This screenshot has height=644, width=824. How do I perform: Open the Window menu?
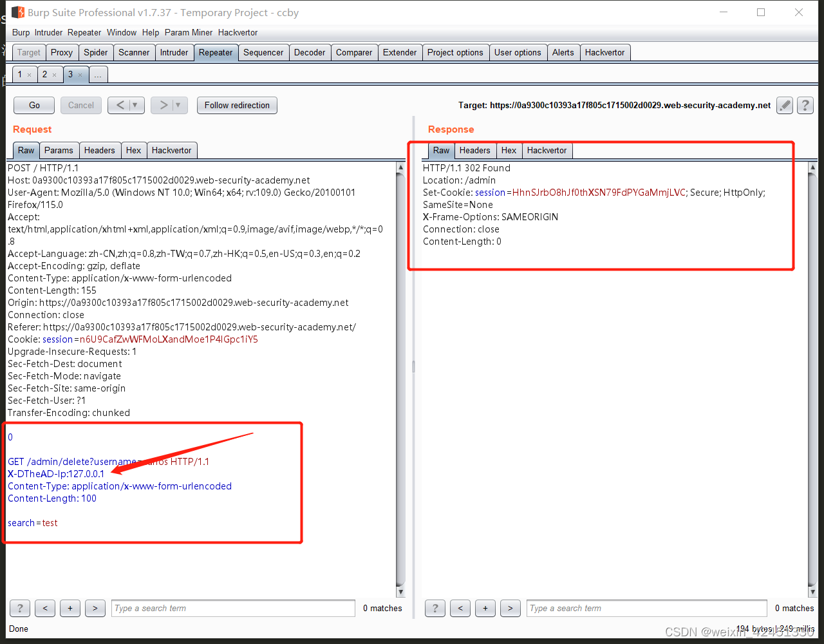(x=122, y=32)
